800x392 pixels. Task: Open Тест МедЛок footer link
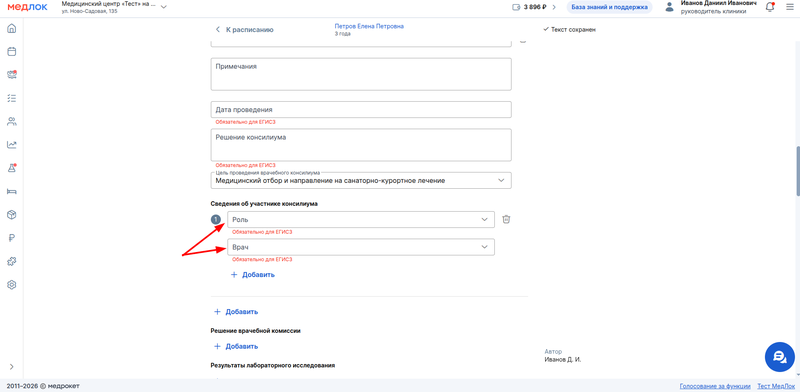[776, 386]
